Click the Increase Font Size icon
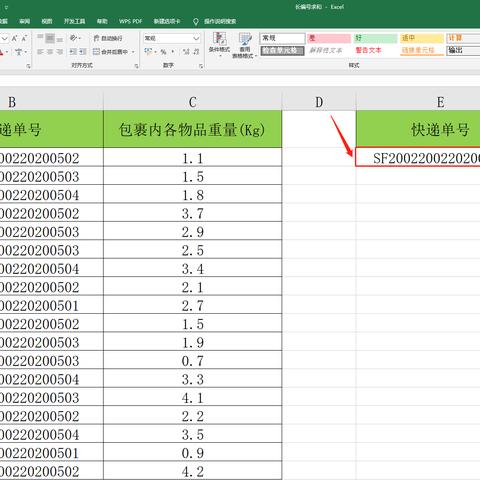Screen dimensions: 480x480 coord(14,38)
